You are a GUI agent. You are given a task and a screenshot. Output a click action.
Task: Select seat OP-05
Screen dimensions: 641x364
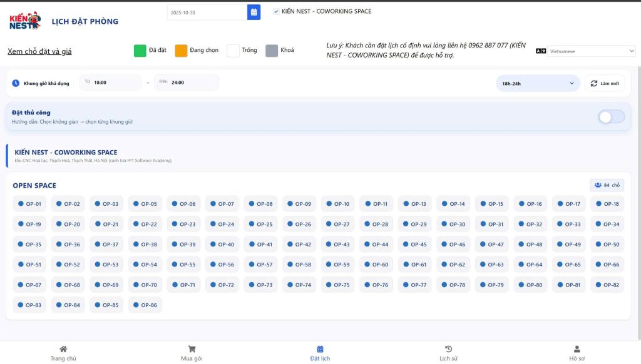pos(145,204)
